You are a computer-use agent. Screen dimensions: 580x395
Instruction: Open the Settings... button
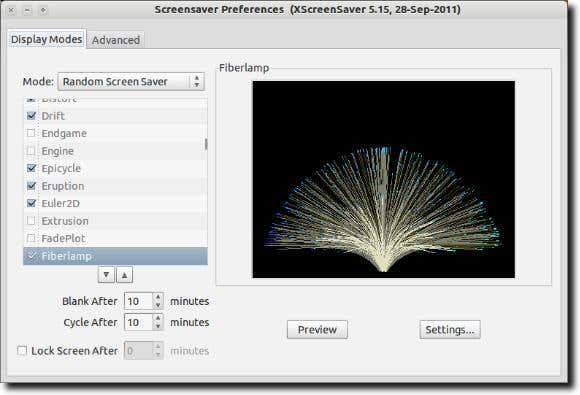[x=450, y=330]
